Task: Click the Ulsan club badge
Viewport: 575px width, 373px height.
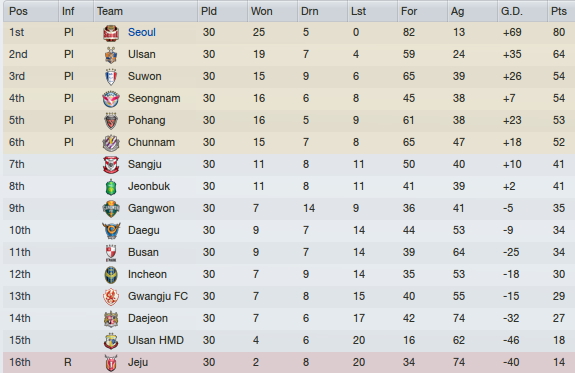Action: click(111, 55)
